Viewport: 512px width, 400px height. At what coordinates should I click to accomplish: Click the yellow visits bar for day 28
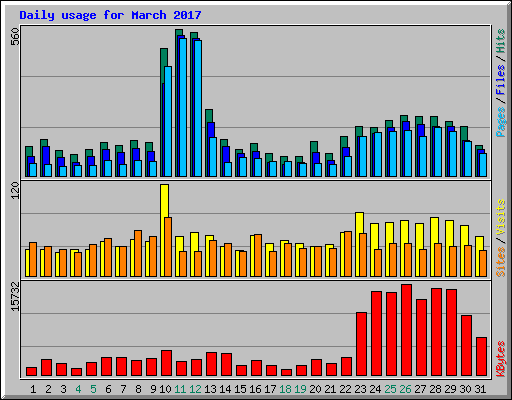434,247
